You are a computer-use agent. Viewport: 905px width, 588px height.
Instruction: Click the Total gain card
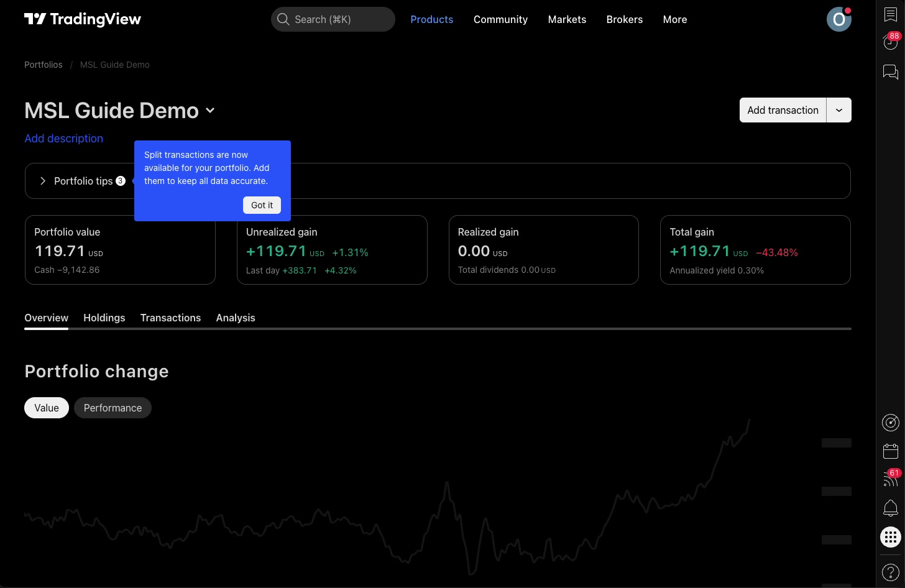pos(755,250)
